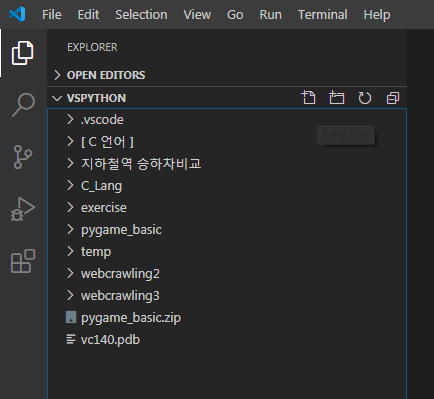Create a new folder in VSPYTHON

pyautogui.click(x=336, y=98)
